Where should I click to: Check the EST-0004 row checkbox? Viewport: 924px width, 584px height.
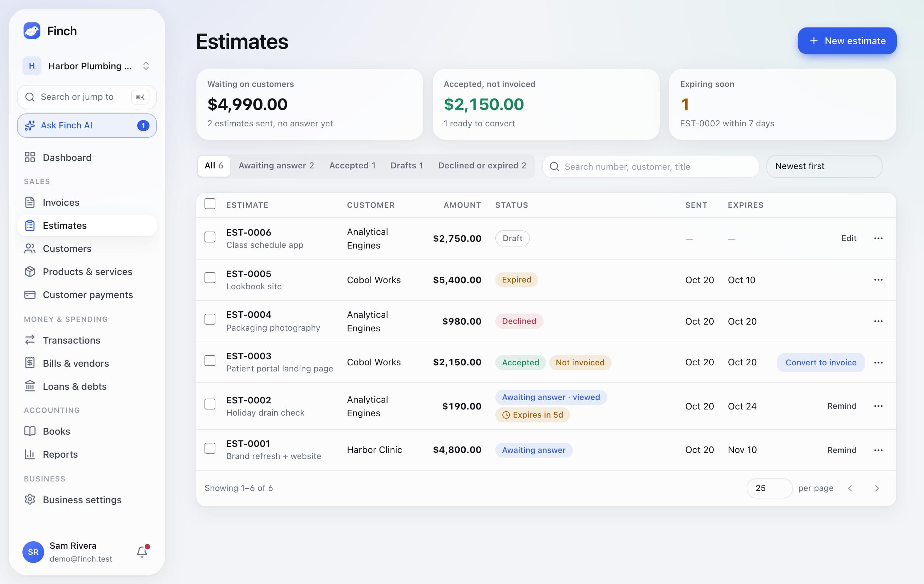point(210,319)
